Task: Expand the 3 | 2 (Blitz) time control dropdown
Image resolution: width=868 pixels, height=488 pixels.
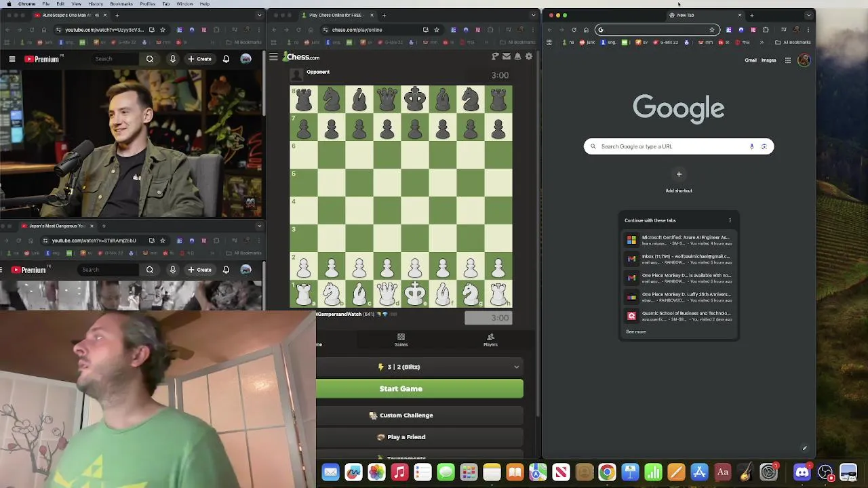Action: coord(420,367)
